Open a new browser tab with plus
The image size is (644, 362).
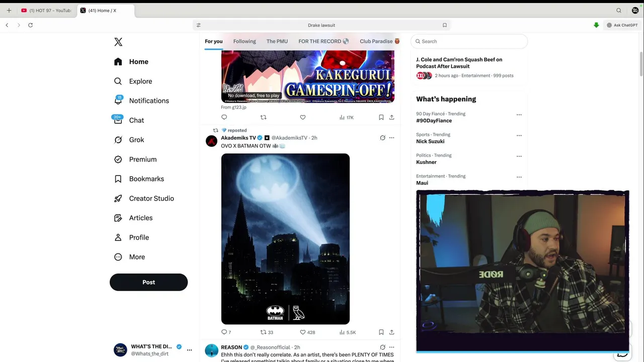9,11
